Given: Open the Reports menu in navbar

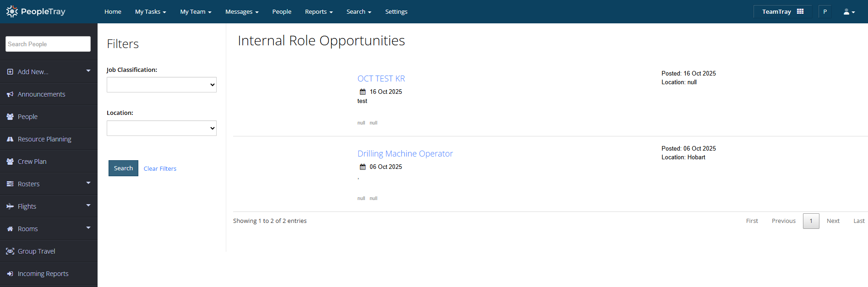Looking at the screenshot, I should 318,12.
